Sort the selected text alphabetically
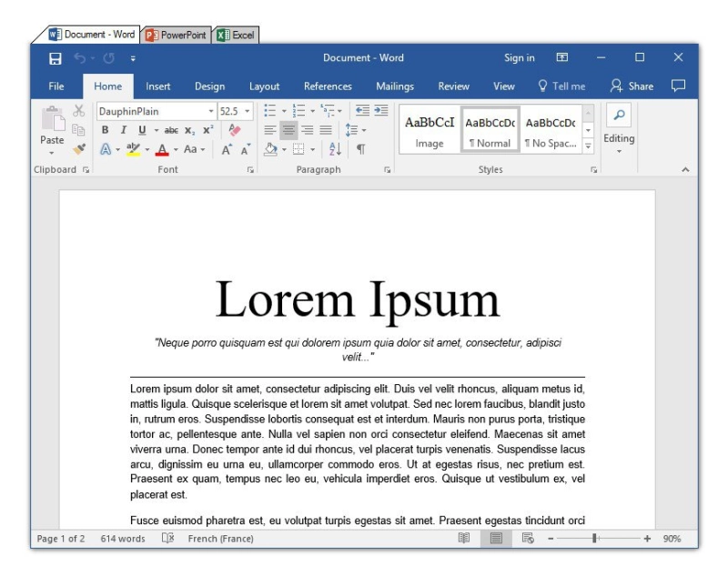Image resolution: width=728 pixels, height=578 pixels. tap(335, 149)
